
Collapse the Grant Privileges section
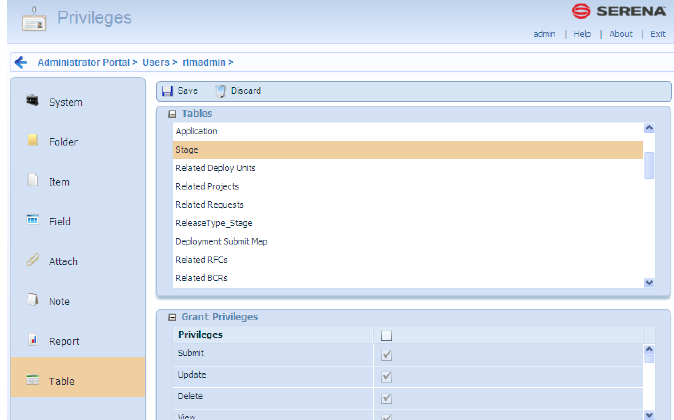[172, 317]
